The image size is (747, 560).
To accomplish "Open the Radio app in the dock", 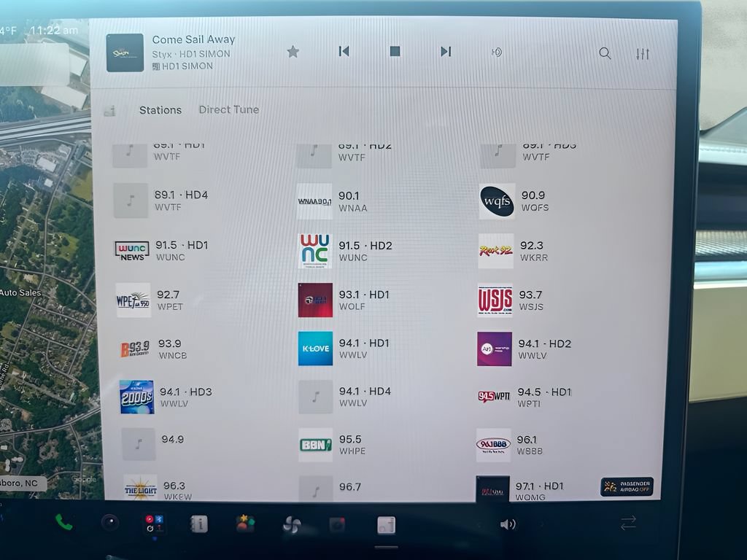I will (387, 525).
